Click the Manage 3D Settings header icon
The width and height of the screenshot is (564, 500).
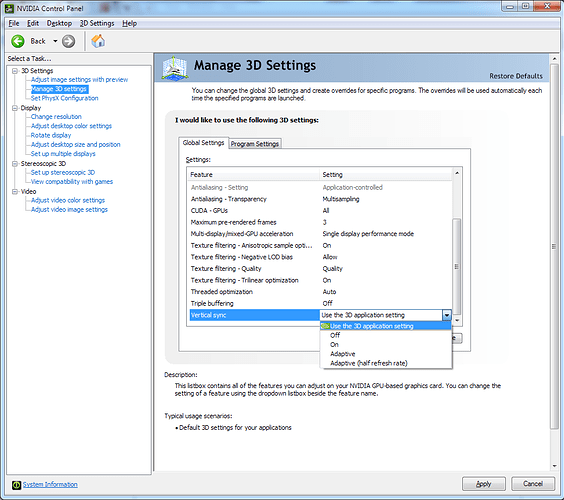click(x=174, y=68)
